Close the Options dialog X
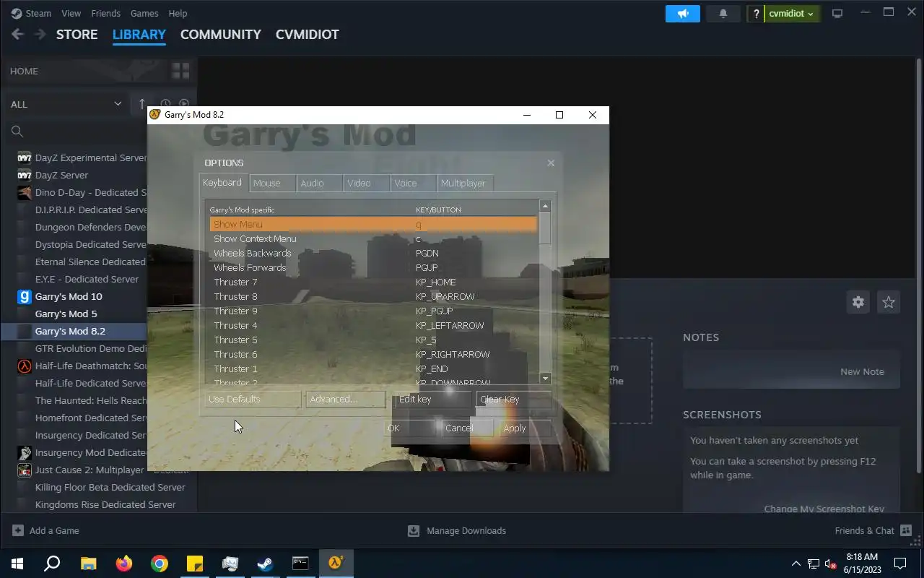 pos(551,163)
